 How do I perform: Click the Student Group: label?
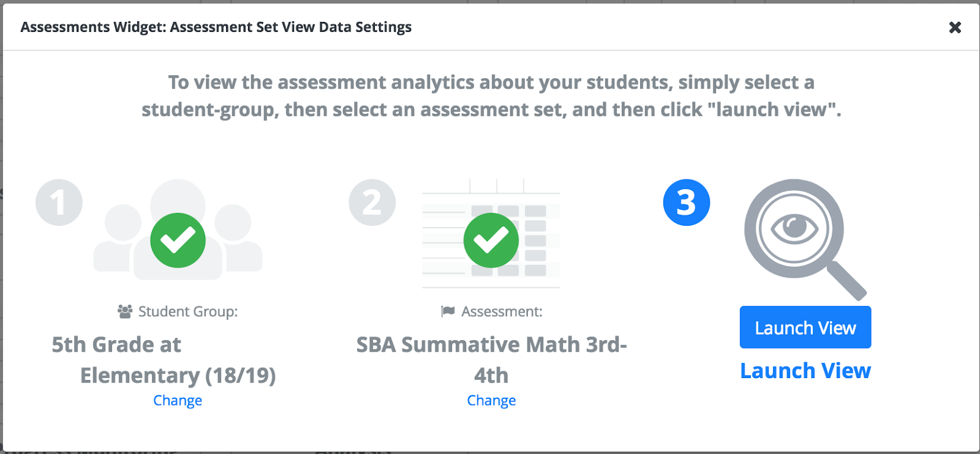click(x=188, y=311)
